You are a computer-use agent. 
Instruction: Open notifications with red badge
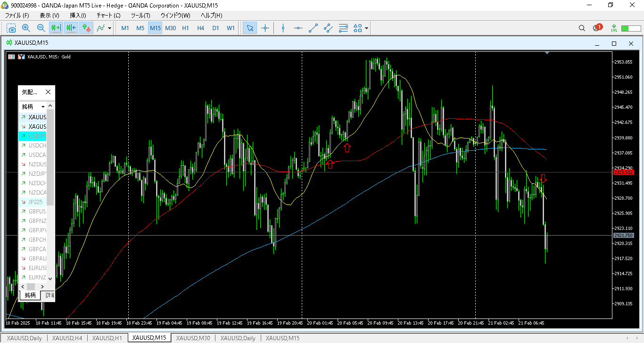tap(597, 27)
